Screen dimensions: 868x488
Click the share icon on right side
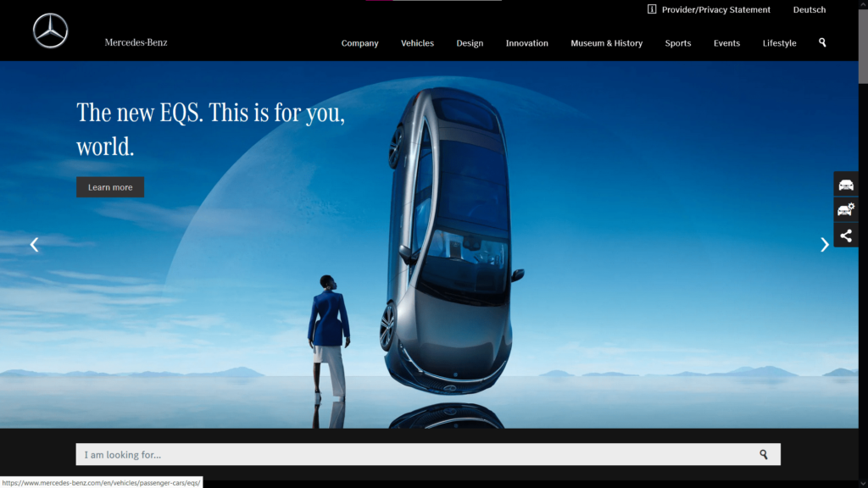coord(846,236)
